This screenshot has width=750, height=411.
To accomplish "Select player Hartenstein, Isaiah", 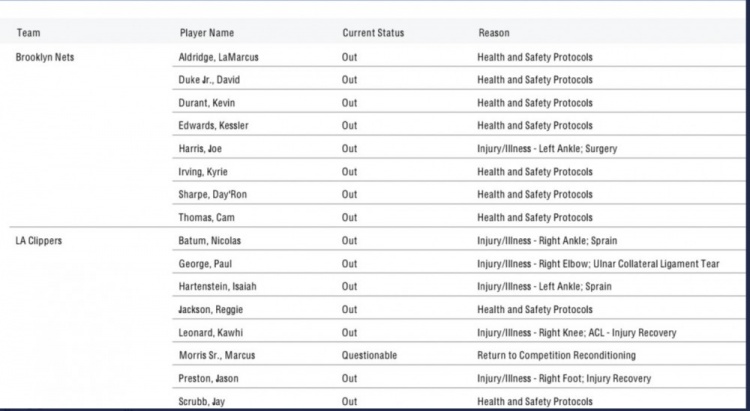I will point(218,287).
